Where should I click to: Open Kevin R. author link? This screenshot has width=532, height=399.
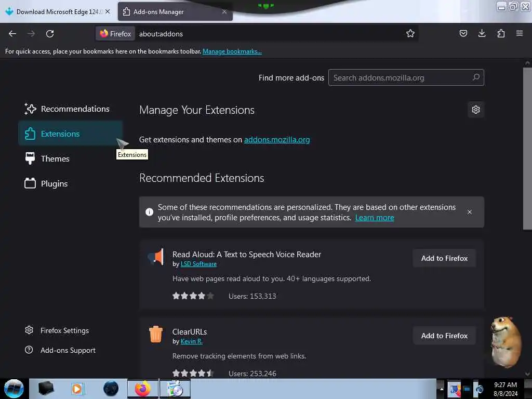click(x=191, y=341)
